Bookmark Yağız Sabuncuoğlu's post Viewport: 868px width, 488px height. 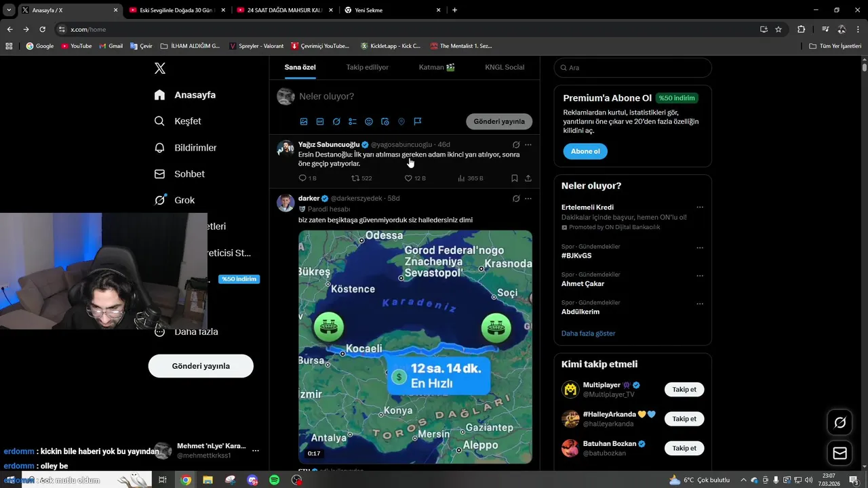[x=515, y=178]
